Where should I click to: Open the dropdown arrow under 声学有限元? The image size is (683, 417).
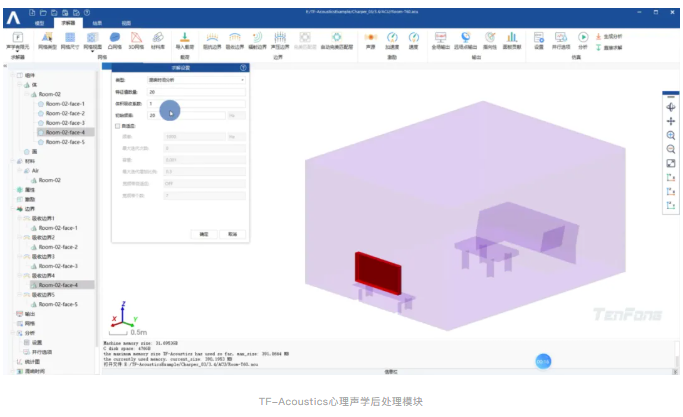tap(17, 51)
